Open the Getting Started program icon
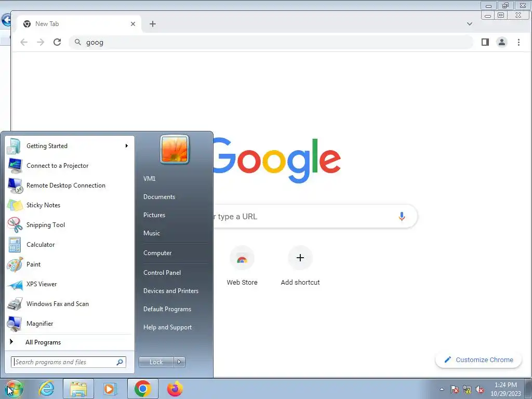Image resolution: width=532 pixels, height=399 pixels. click(x=14, y=146)
